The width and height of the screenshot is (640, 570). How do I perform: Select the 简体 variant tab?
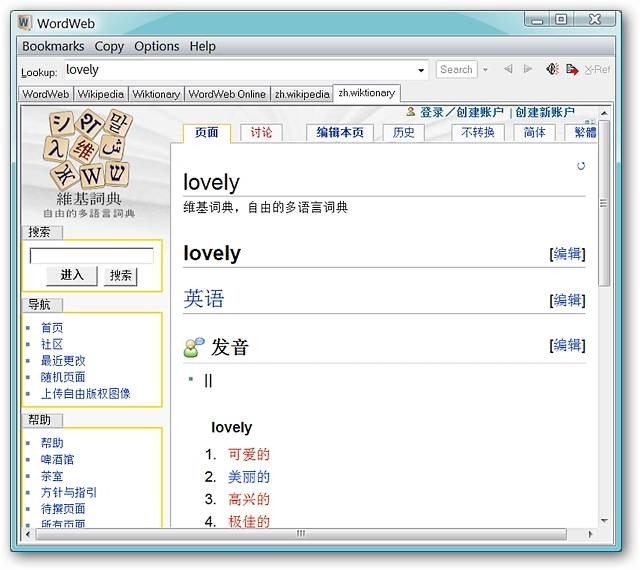coord(534,133)
